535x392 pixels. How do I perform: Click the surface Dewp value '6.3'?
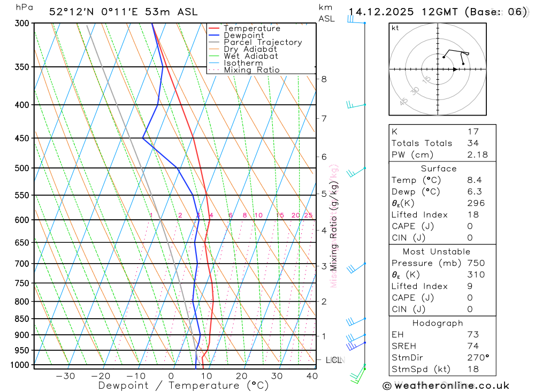475,192
